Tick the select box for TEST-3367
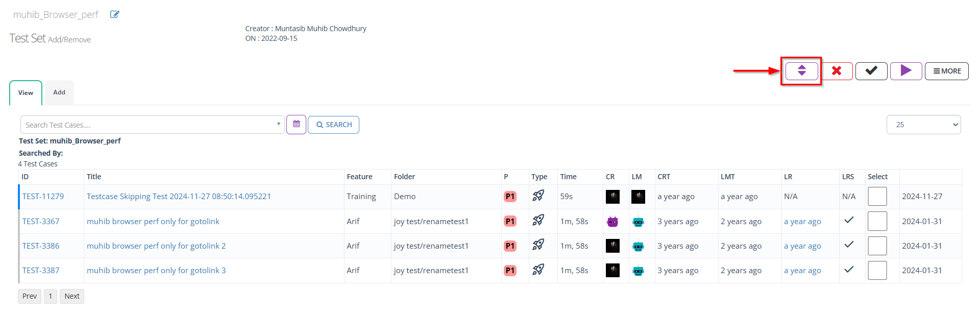 [x=877, y=221]
